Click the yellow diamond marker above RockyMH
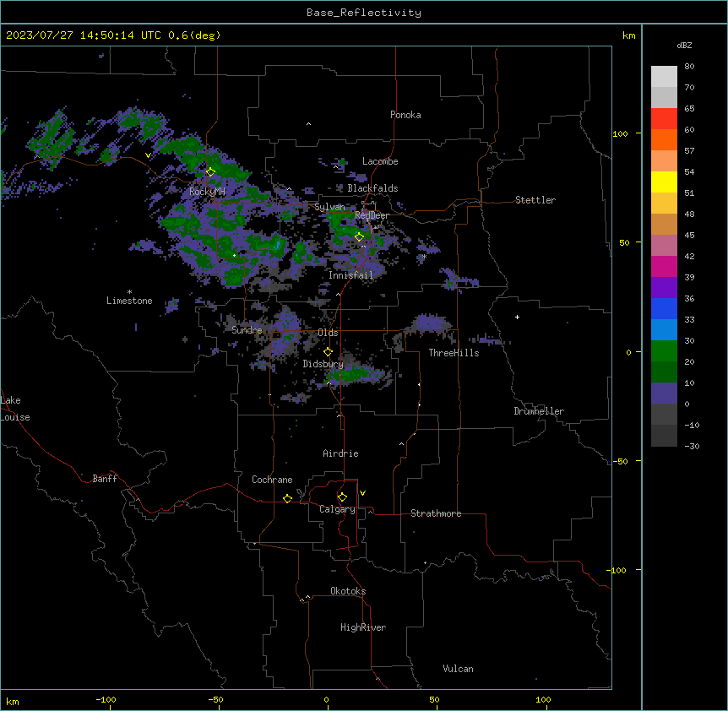The height and width of the screenshot is (711, 728). pyautogui.click(x=210, y=172)
